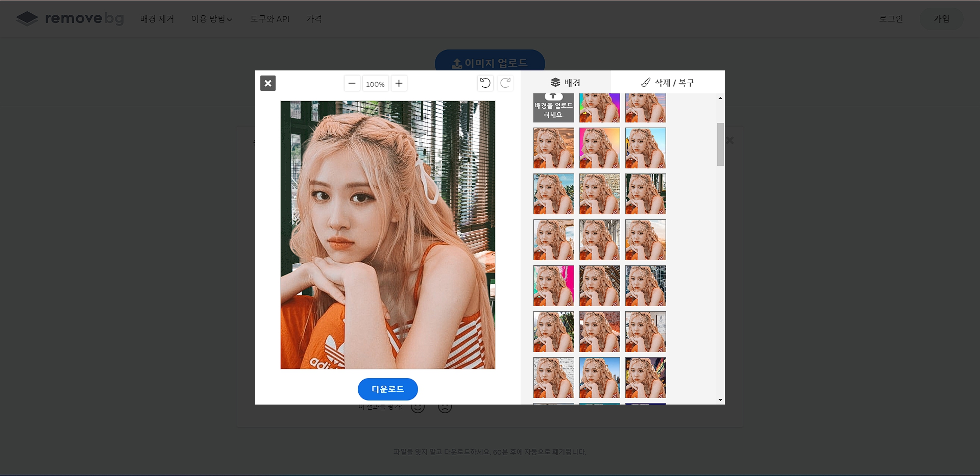Select the magenta and teal paint background thumbnail

coord(554,286)
